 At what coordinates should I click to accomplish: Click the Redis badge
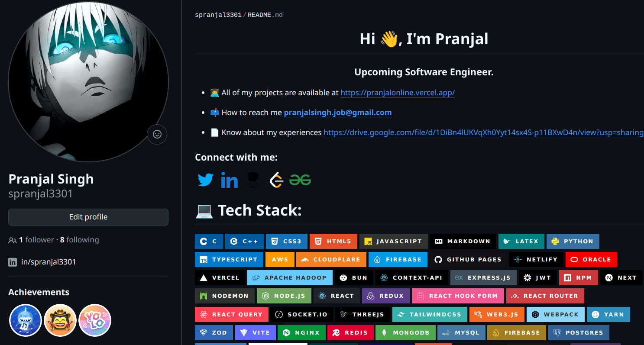[x=350, y=332]
